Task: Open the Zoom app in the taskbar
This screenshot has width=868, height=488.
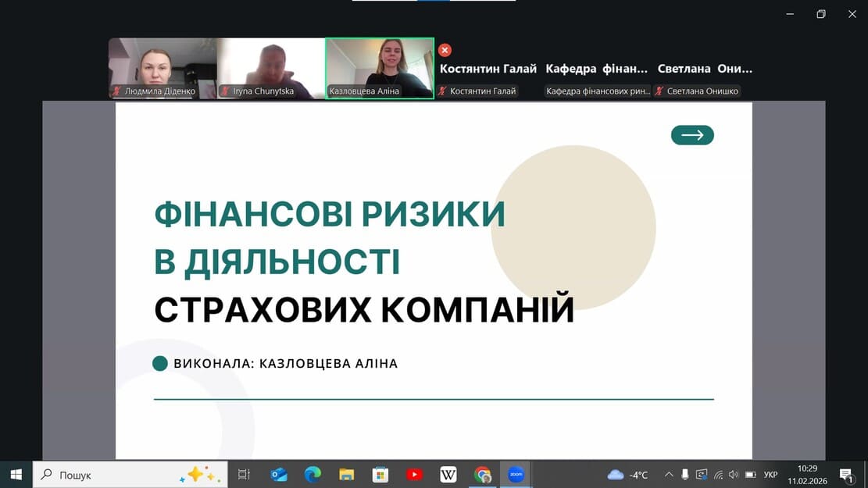Action: point(516,474)
